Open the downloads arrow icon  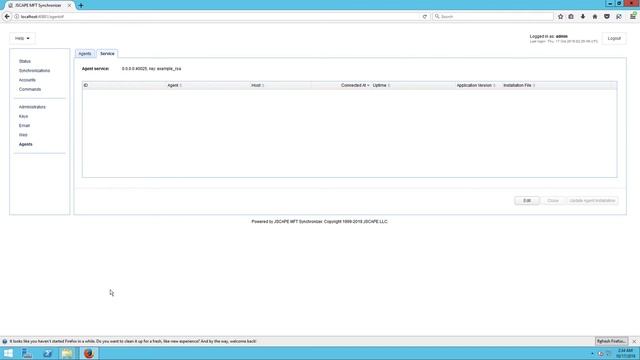click(583, 17)
